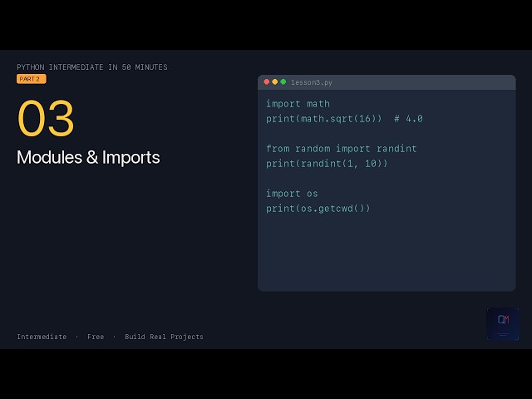Click the 'print(math.sqrt(16))' code line
This screenshot has width=532, height=399.
(x=323, y=119)
